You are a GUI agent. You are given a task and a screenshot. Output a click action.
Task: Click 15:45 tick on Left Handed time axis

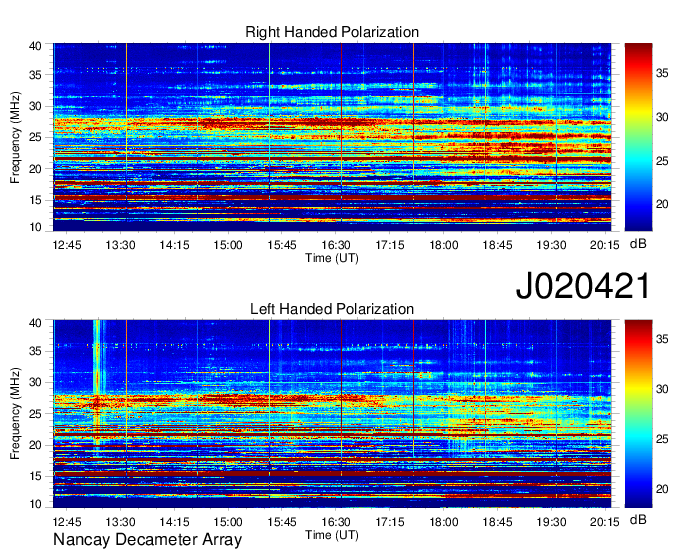[x=282, y=522]
